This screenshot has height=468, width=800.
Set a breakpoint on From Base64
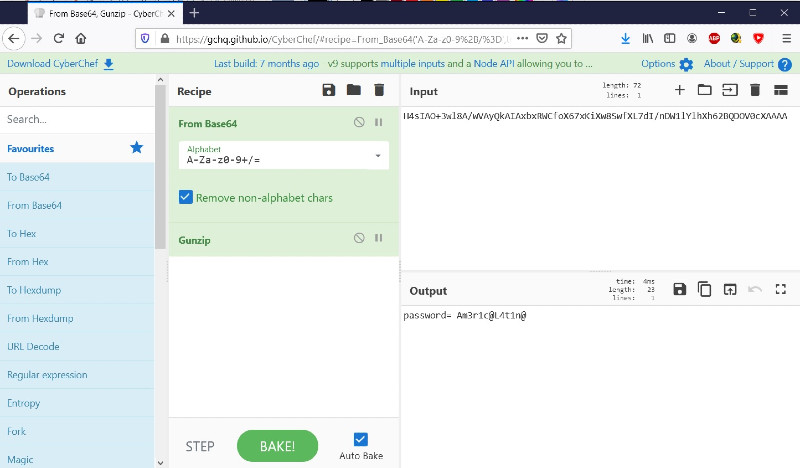pos(379,122)
